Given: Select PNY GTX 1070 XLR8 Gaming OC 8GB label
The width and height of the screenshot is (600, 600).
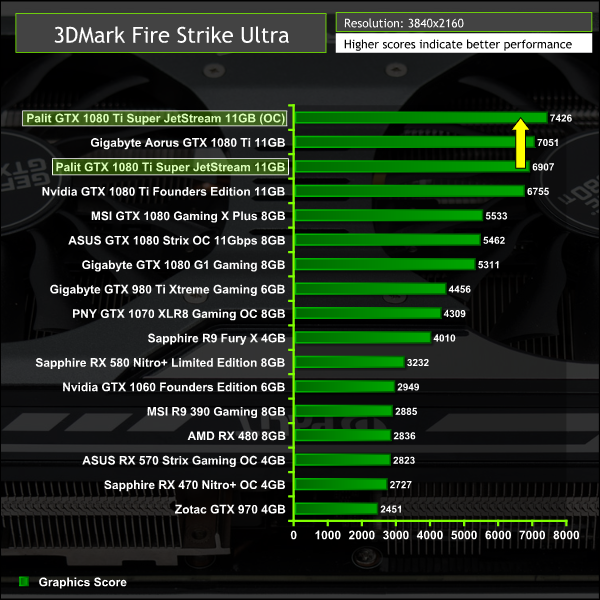Looking at the screenshot, I should point(179,314).
